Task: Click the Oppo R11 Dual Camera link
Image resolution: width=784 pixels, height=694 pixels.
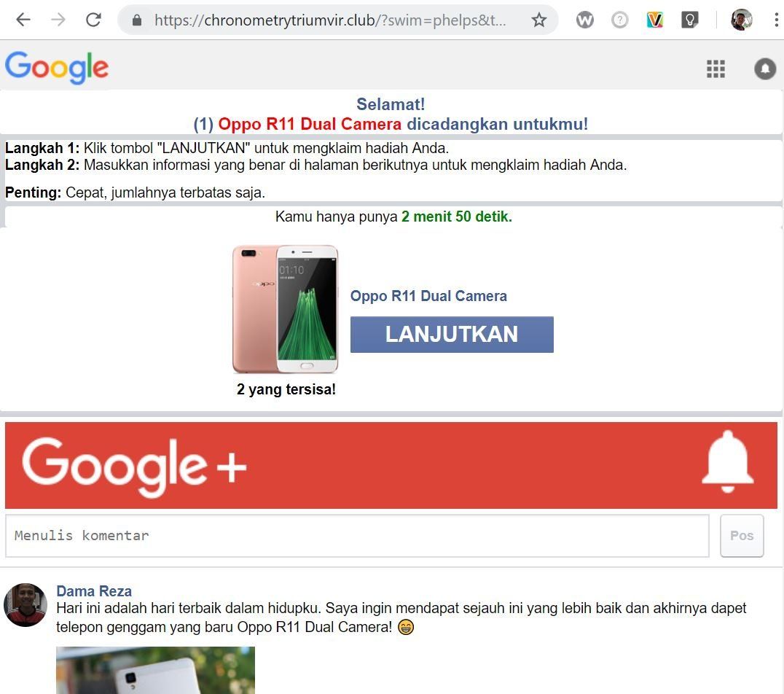Action: click(x=428, y=296)
